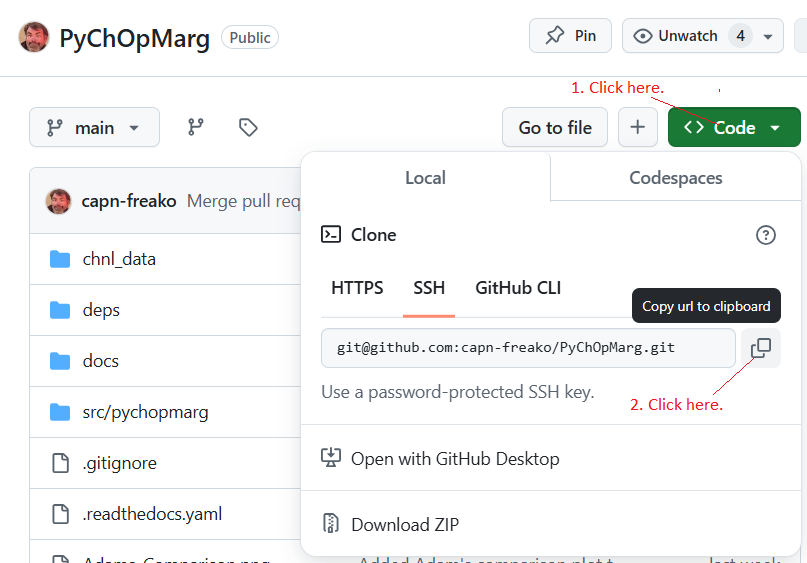807x563 pixels.
Task: Open the .readthedocs.yaml file name
Action: pos(152,514)
